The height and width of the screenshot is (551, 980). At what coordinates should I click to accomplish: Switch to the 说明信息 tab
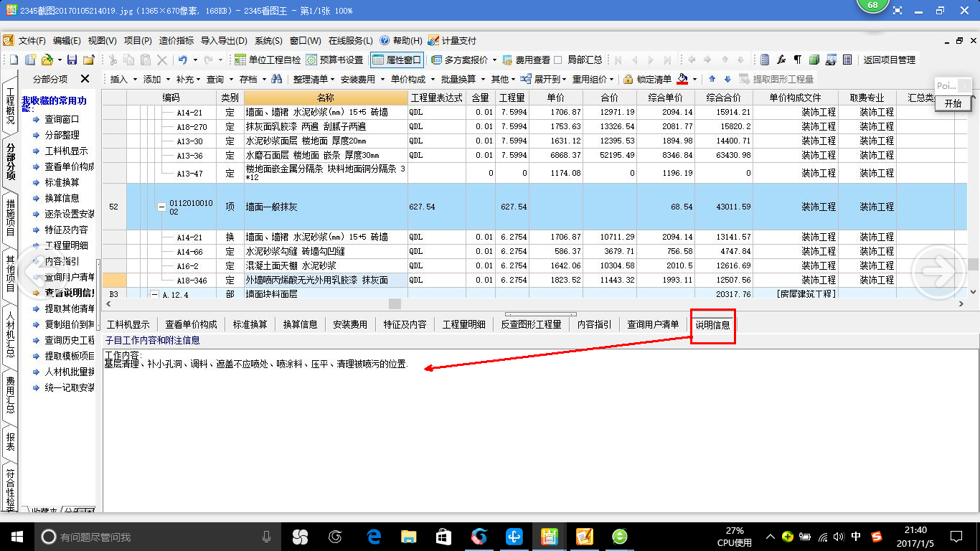click(x=712, y=325)
